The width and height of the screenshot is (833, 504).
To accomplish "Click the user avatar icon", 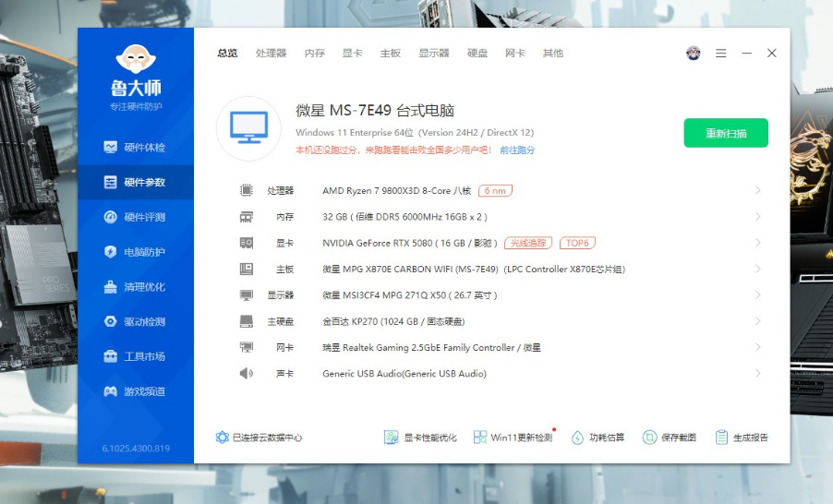I will pos(694,54).
